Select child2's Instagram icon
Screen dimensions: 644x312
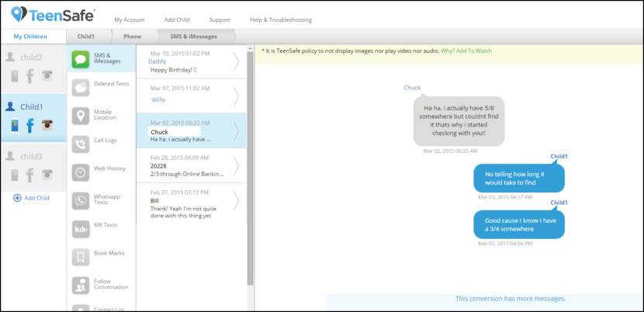point(47,75)
